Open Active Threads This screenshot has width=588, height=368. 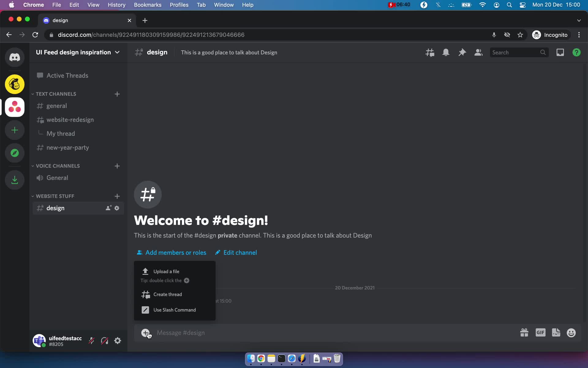78,75
